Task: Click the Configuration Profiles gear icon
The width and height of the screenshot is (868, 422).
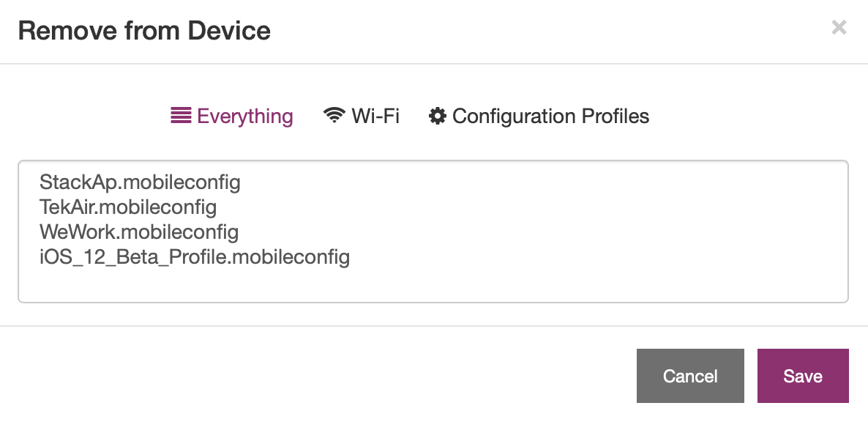Action: pos(438,116)
